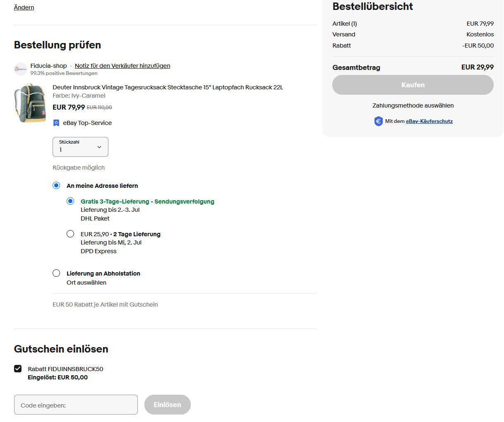Click the Fiducia-shop seller logo icon
The image size is (504, 422).
pyautogui.click(x=21, y=69)
